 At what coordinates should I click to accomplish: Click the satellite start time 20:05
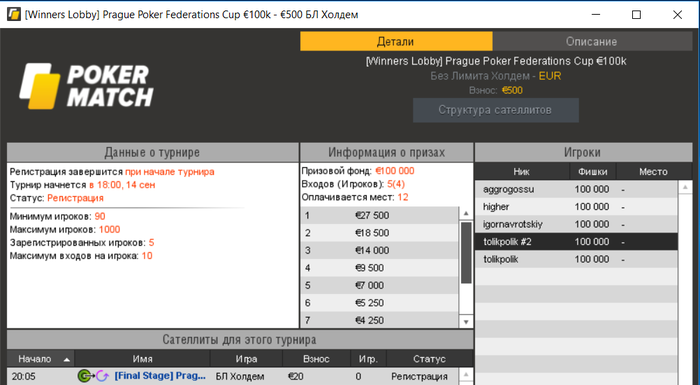pos(24,377)
